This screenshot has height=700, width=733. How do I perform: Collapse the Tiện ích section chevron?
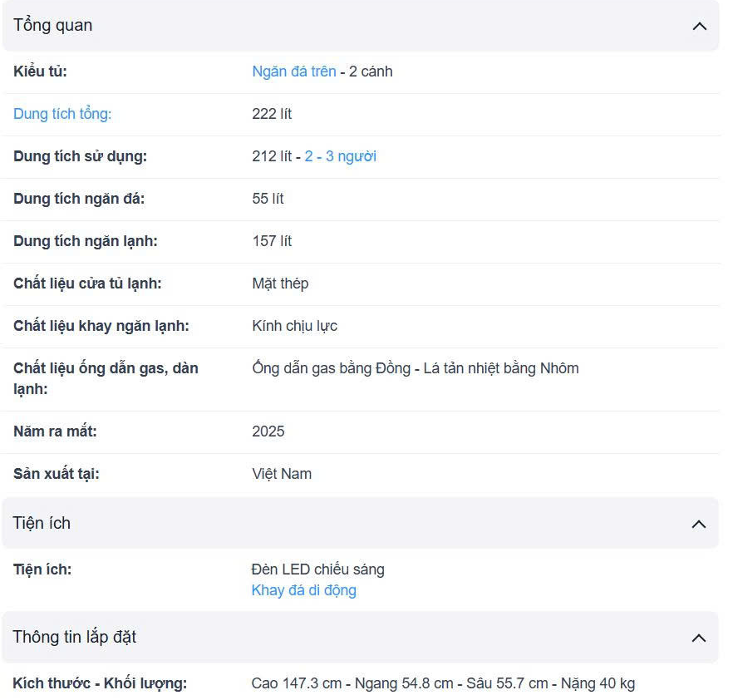[x=698, y=524]
